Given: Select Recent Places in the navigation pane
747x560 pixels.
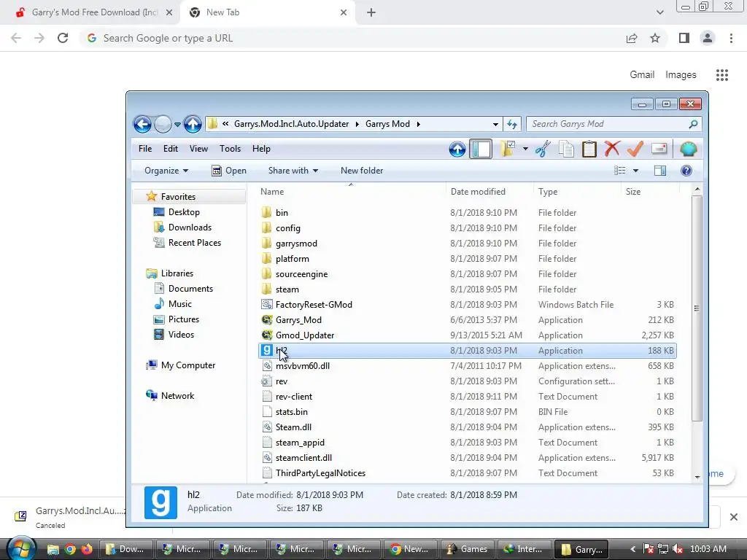Looking at the screenshot, I should [194, 242].
